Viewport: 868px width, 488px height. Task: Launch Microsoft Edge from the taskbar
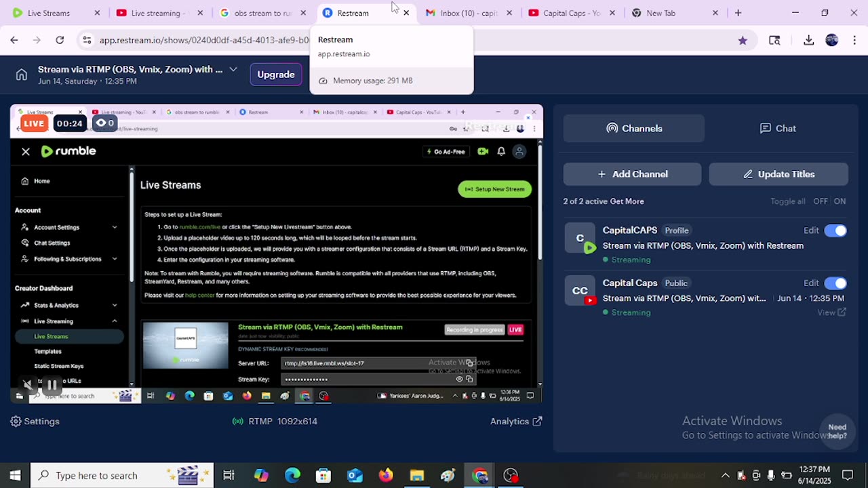click(x=292, y=475)
